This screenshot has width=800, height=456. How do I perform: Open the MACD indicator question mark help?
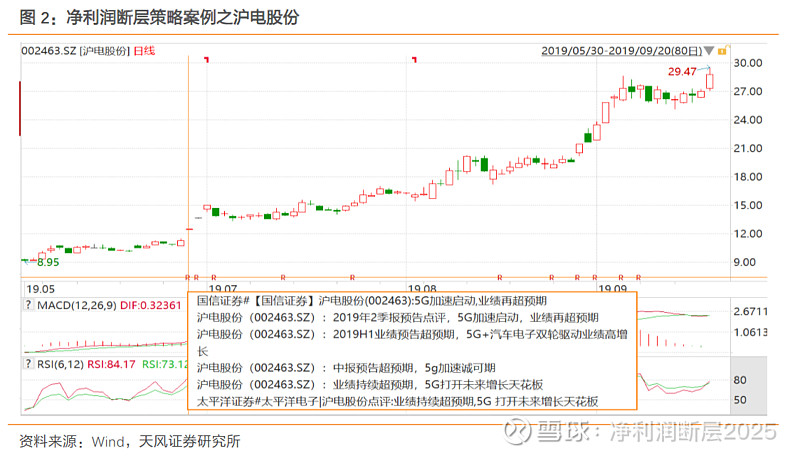[29, 305]
